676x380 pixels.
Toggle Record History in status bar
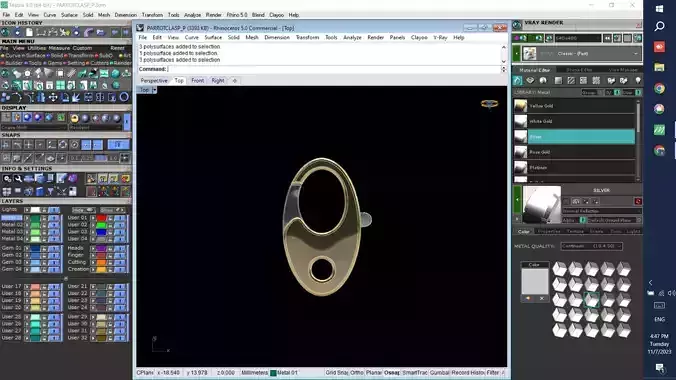468,373
